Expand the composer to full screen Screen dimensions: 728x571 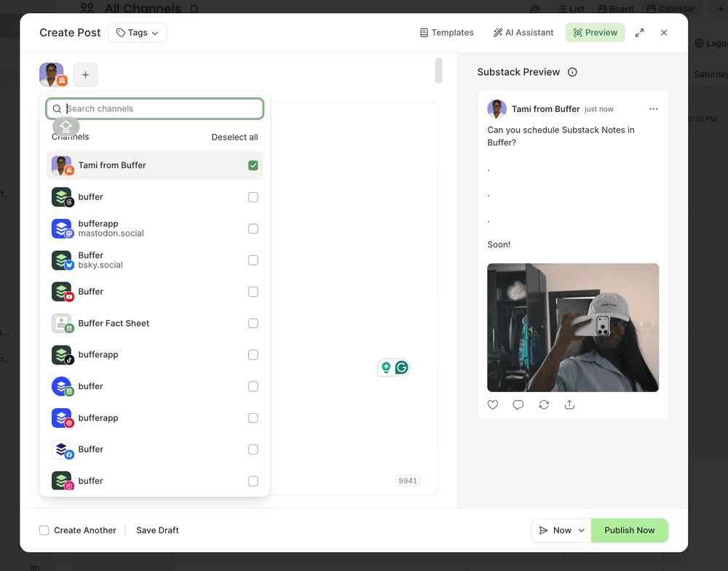639,33
